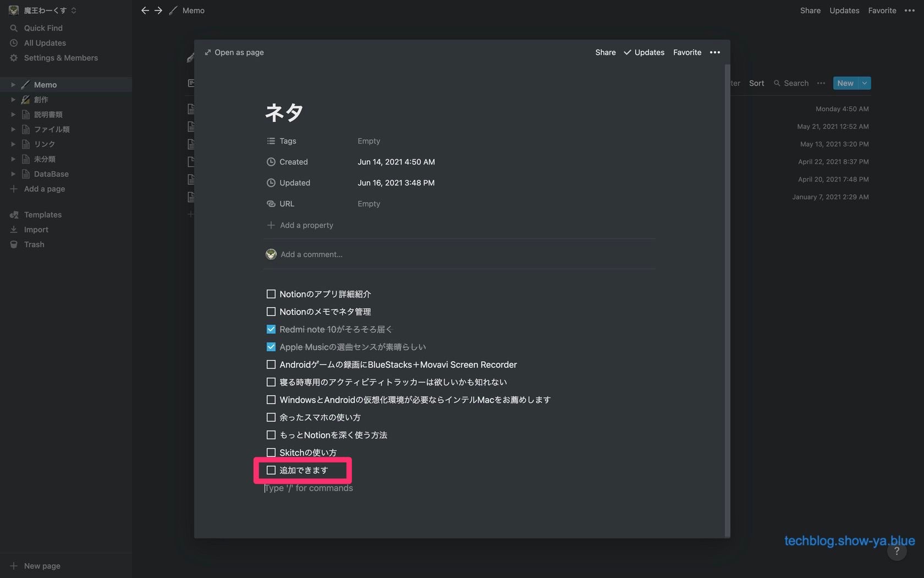The image size is (924, 578).
Task: Open the help question mark button
Action: coord(897,551)
